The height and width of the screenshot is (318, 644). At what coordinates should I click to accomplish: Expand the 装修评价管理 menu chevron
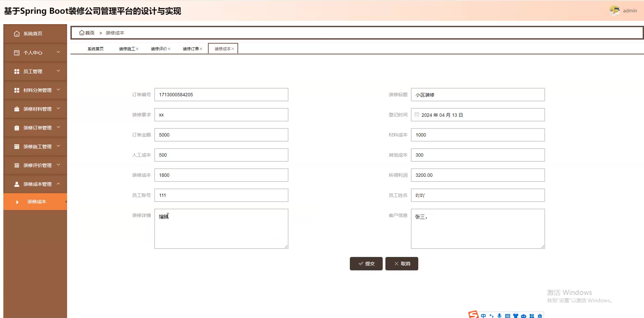coord(58,165)
